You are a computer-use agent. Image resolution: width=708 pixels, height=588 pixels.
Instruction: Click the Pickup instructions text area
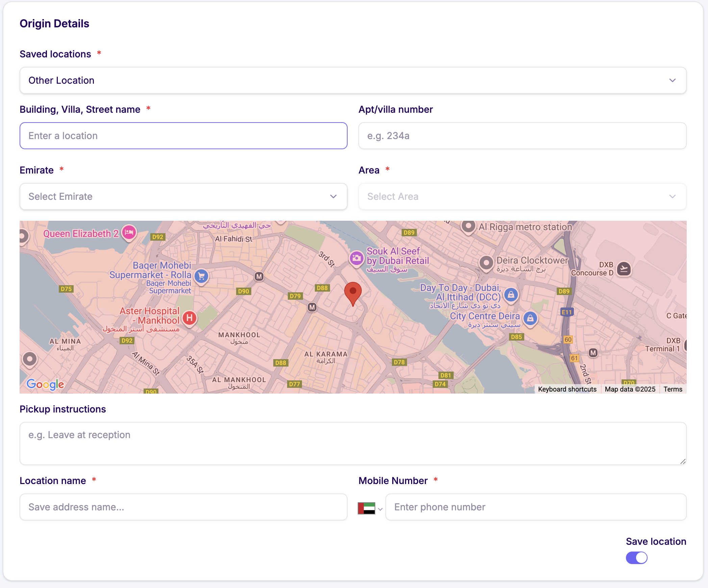[353, 443]
